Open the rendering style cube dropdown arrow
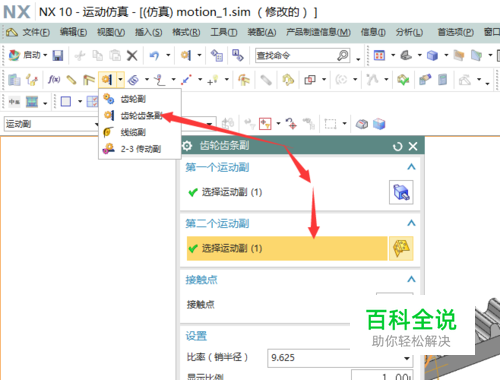This screenshot has height=380, width=500. [446, 55]
